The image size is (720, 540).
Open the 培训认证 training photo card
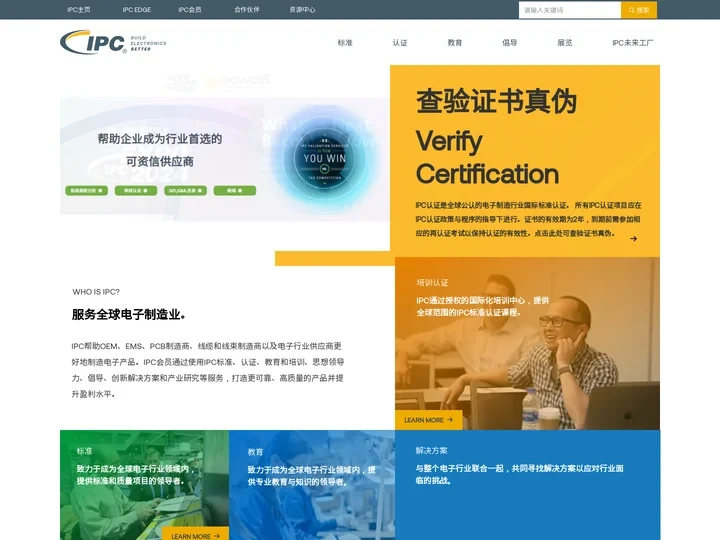point(528,343)
